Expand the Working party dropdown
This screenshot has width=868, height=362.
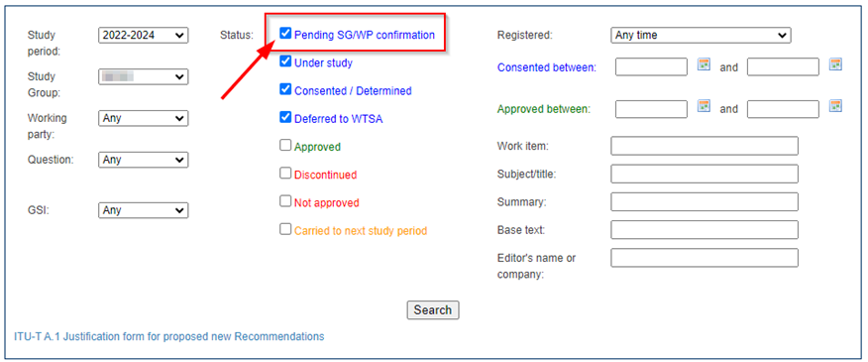(x=144, y=118)
